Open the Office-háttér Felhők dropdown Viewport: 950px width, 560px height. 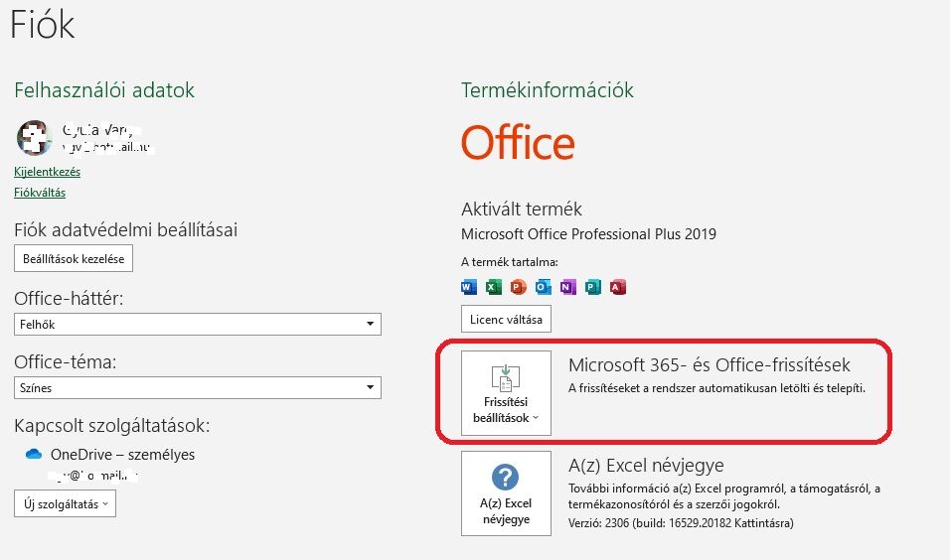tap(198, 324)
